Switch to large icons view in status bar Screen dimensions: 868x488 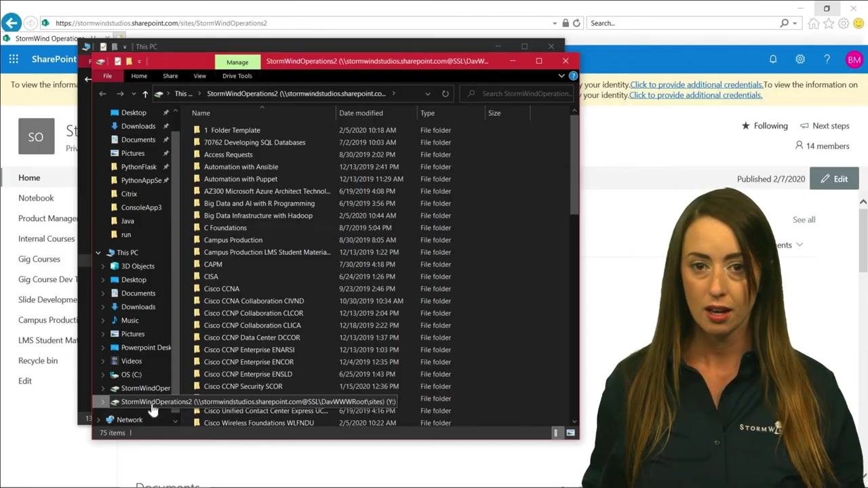point(570,432)
